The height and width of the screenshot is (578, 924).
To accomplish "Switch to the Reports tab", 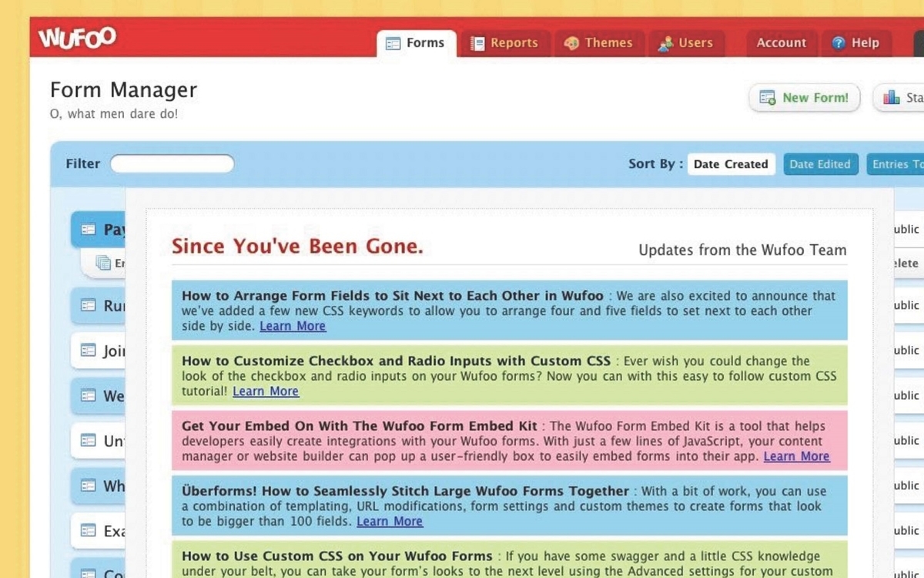I will [505, 43].
